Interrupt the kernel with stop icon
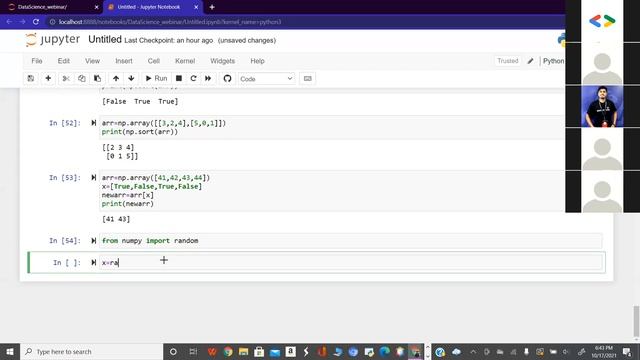This screenshot has width=640, height=360. coord(179,78)
